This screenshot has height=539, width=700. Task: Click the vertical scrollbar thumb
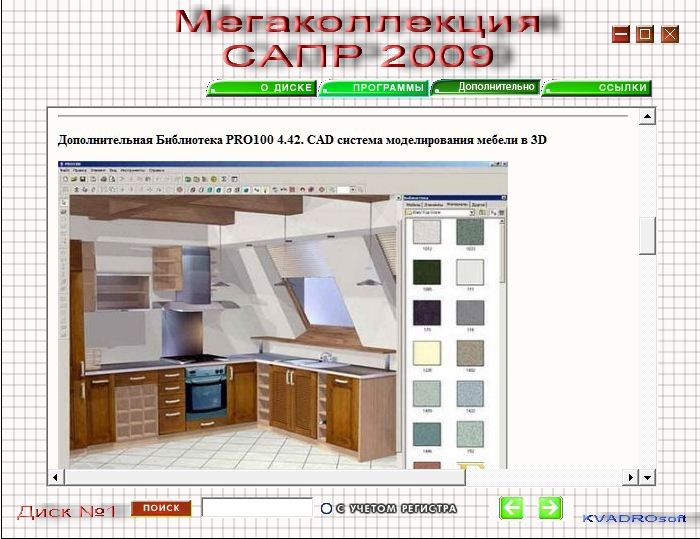tap(647, 236)
